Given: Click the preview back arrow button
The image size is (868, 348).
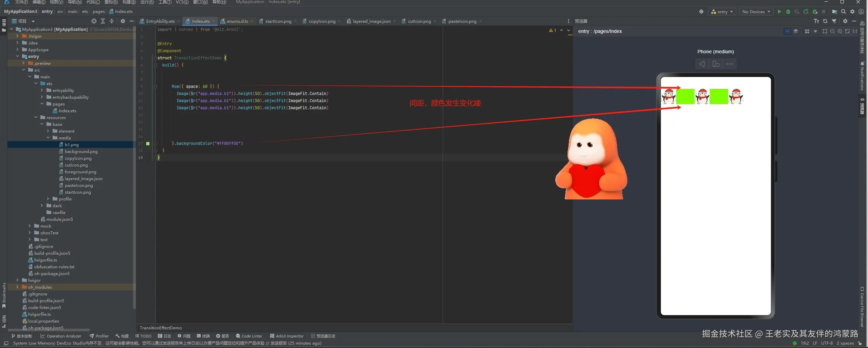Looking at the screenshot, I should point(702,64).
